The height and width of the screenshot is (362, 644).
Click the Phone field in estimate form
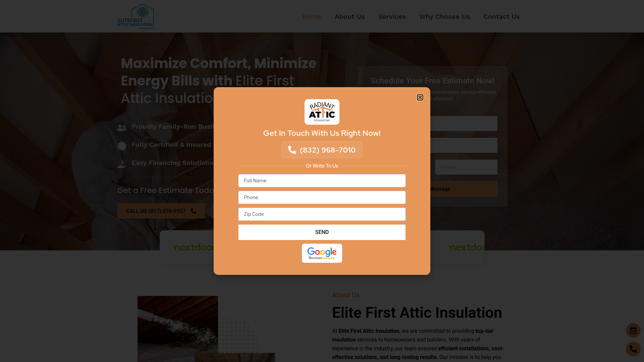(466, 167)
